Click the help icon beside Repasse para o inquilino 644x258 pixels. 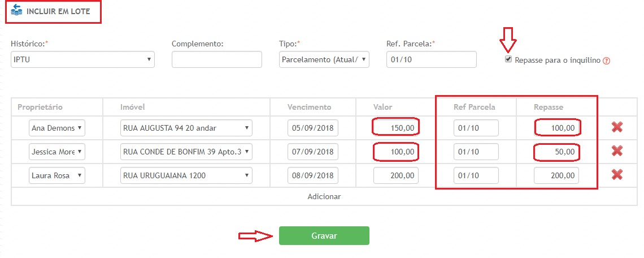[607, 61]
